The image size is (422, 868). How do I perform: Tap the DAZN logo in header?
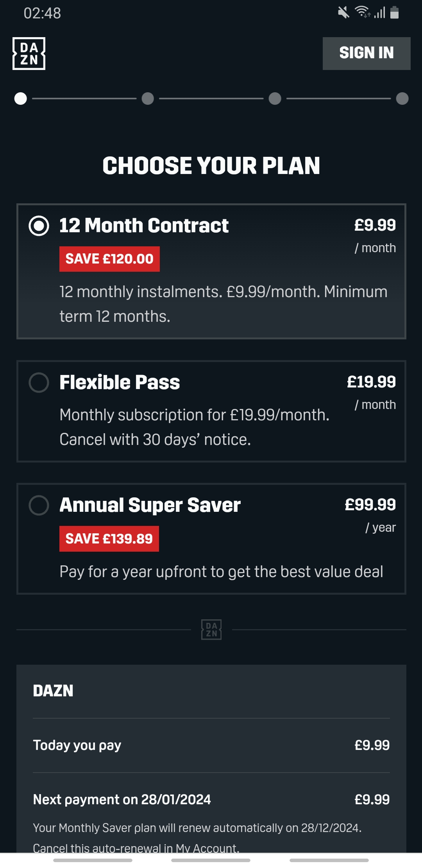coord(29,54)
